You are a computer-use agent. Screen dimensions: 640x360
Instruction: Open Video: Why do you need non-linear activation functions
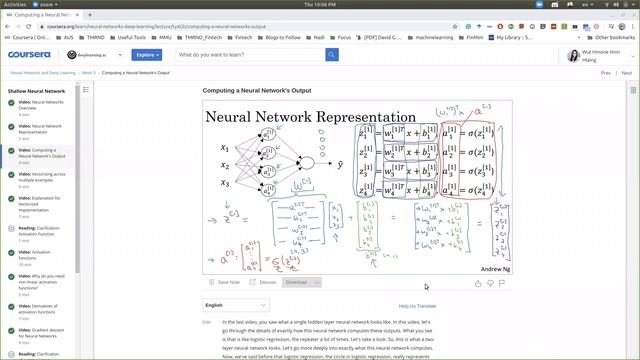(x=37, y=285)
